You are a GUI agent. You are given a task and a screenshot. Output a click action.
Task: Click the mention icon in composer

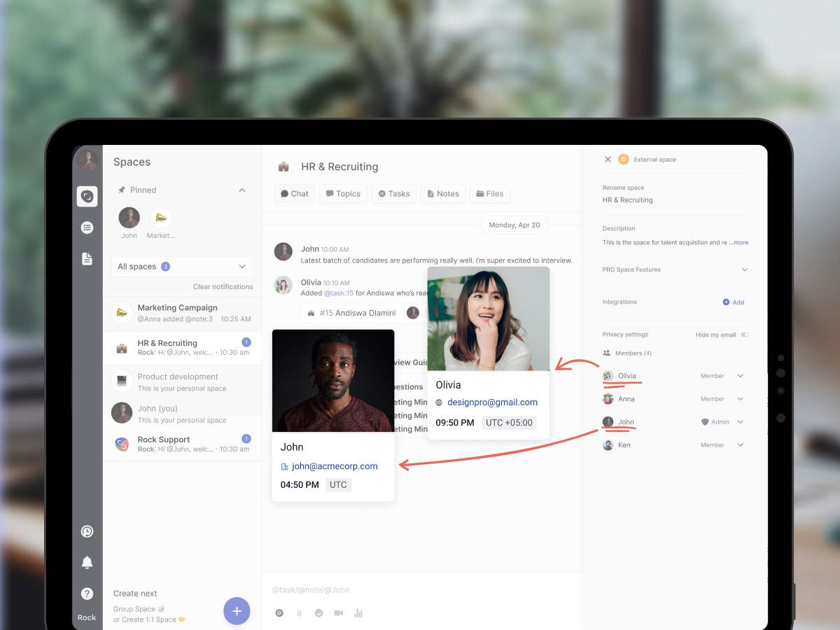click(x=279, y=613)
